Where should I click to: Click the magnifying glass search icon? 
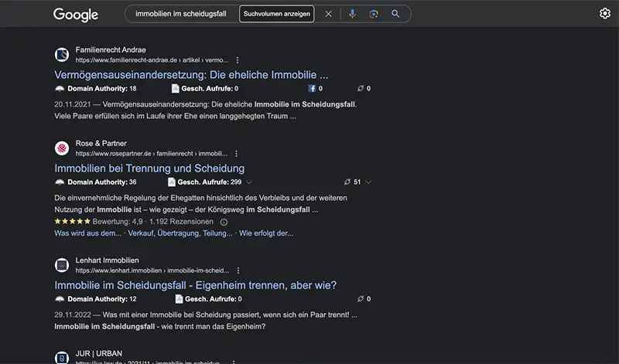pos(395,14)
